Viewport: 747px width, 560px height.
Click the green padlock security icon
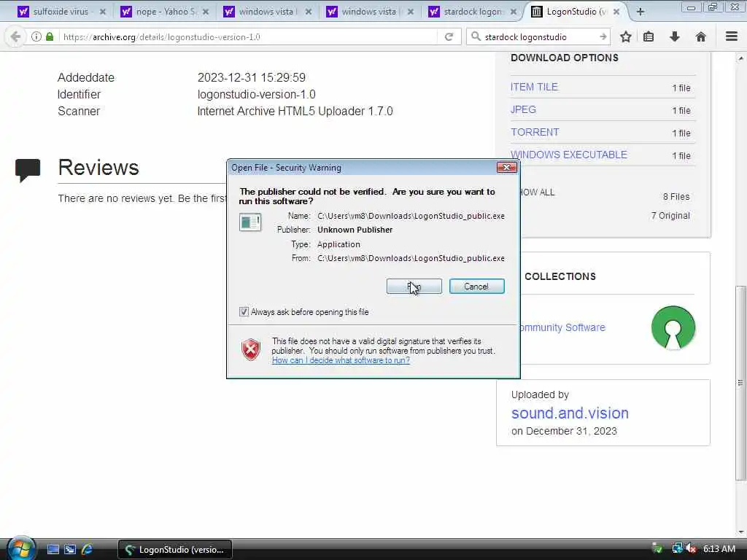tap(50, 36)
